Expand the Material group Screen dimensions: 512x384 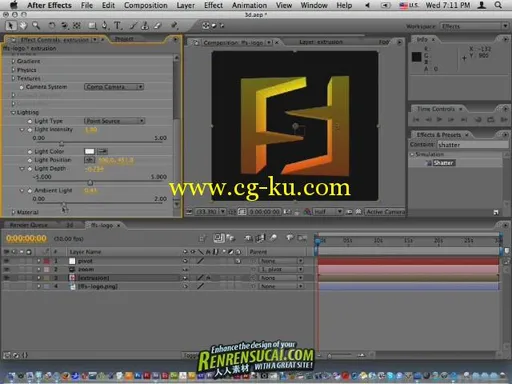tap(13, 212)
